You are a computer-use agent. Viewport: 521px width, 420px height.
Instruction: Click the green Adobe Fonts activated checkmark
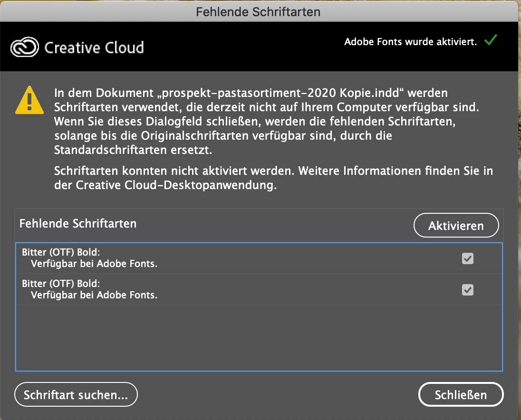pos(491,40)
